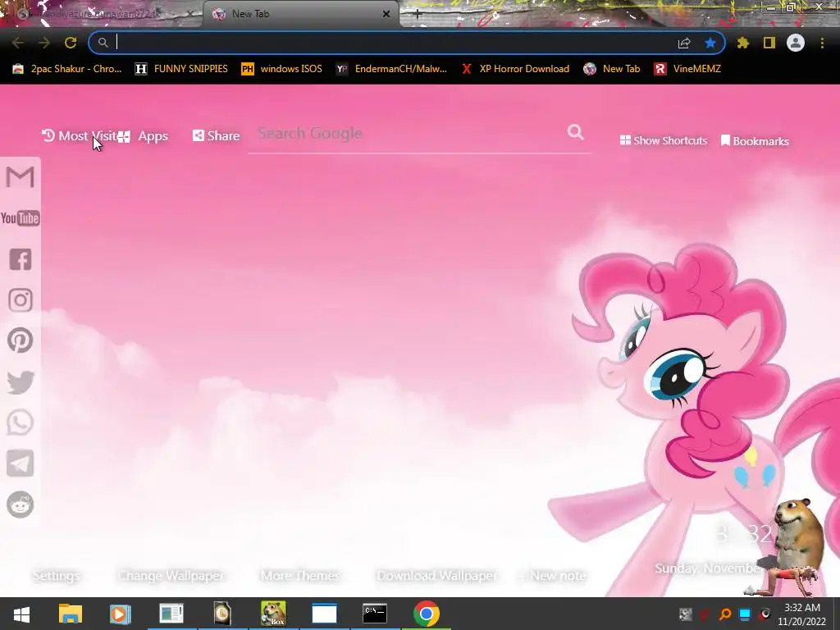Image resolution: width=840 pixels, height=630 pixels.
Task: Open New Tab bookmark in bookmarks bar
Action: (x=612, y=69)
